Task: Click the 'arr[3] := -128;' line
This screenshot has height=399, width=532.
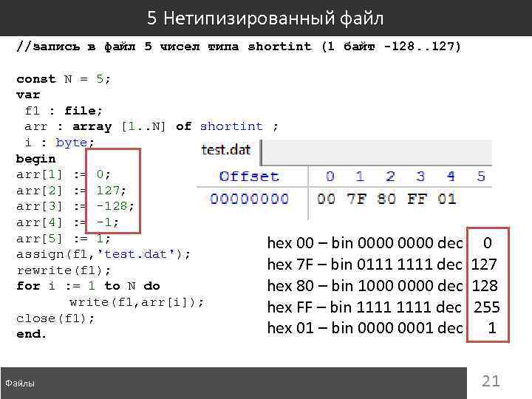Action: point(75,206)
